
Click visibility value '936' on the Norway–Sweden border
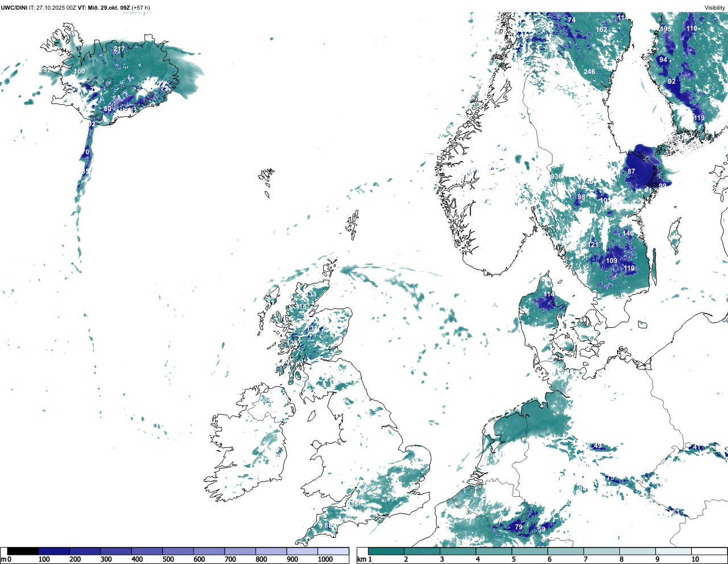tap(556, 176)
